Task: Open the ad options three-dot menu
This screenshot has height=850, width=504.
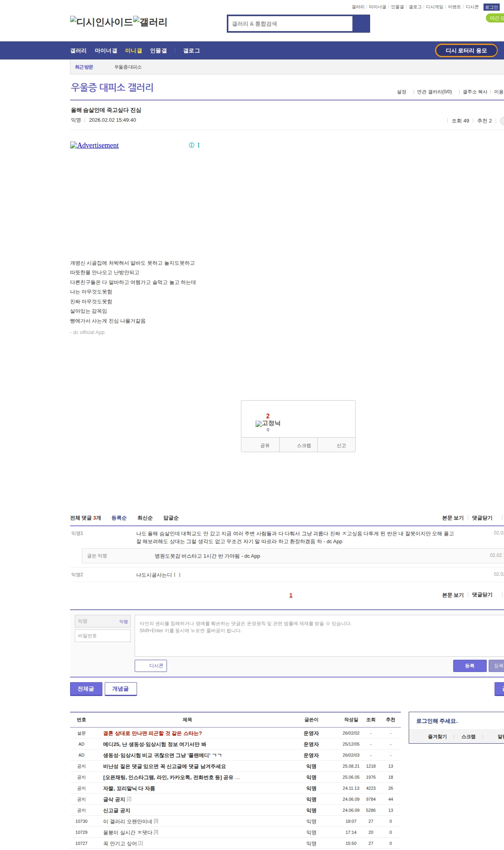Action: coord(198,145)
